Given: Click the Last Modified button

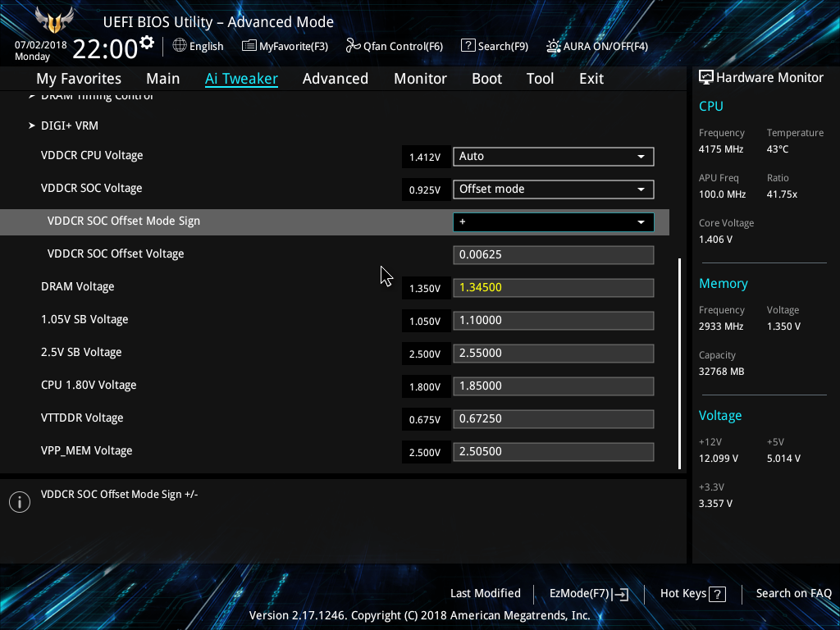Looking at the screenshot, I should [x=486, y=594].
